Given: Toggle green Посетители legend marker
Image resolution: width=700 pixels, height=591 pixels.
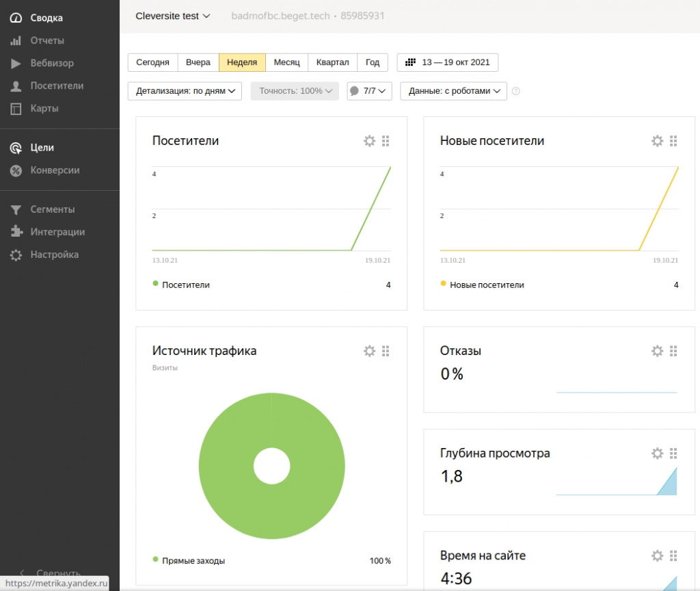Looking at the screenshot, I should point(156,284).
